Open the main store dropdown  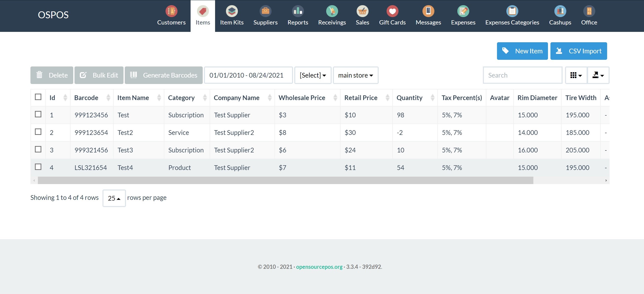click(355, 75)
